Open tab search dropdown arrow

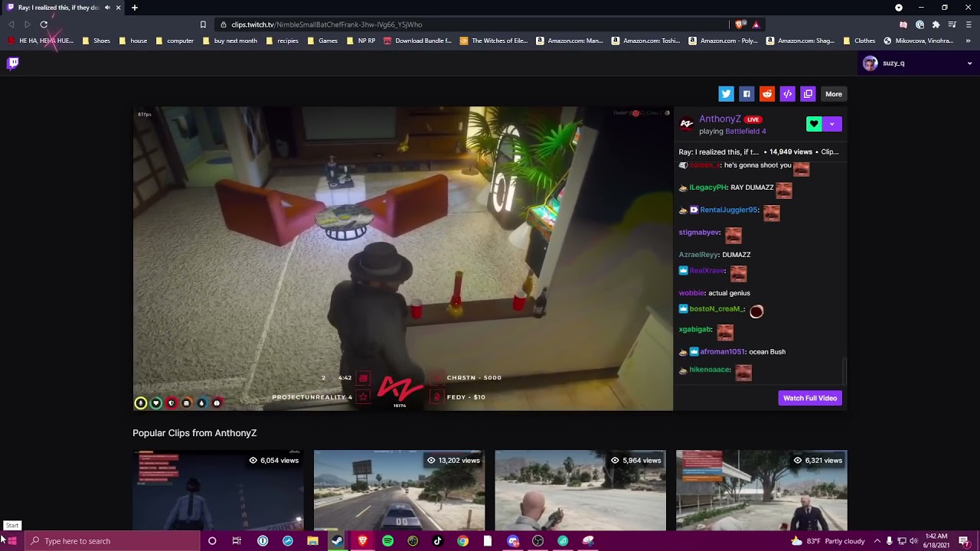click(899, 8)
